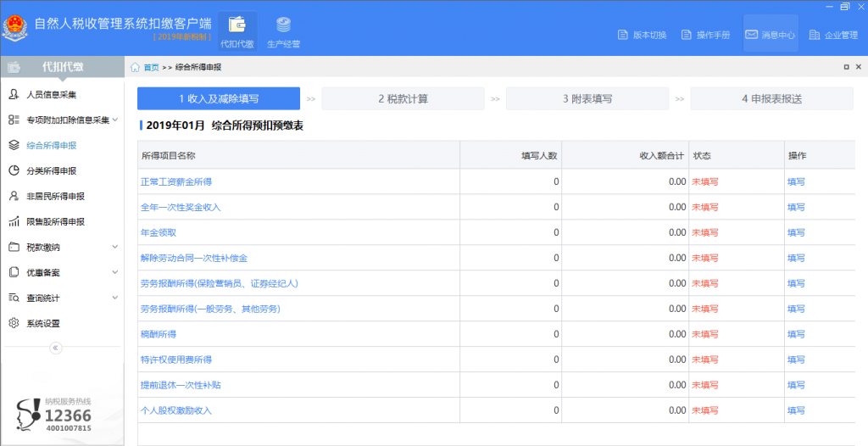
Task: Open 正常工资薪金所得 link
Action: click(176, 181)
